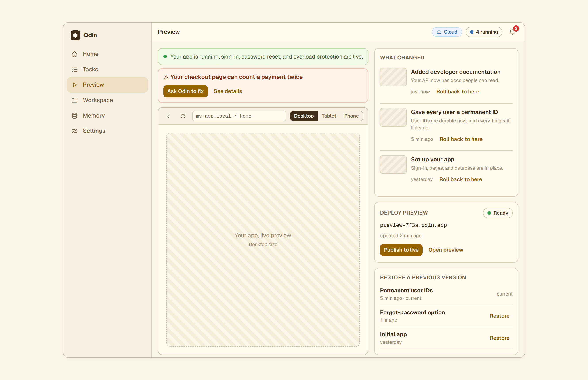Click the my-app.local / home address field
The width and height of the screenshot is (588, 380).
pos(239,116)
